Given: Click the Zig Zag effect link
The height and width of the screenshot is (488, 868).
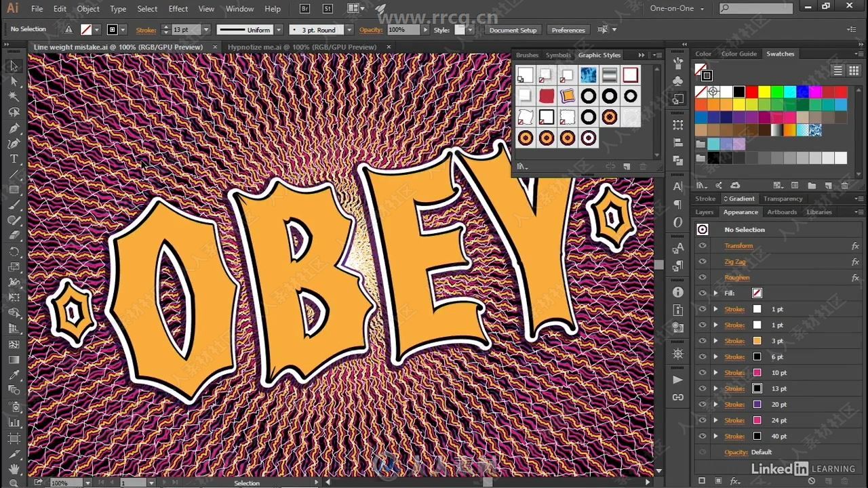Looking at the screenshot, I should (x=735, y=262).
